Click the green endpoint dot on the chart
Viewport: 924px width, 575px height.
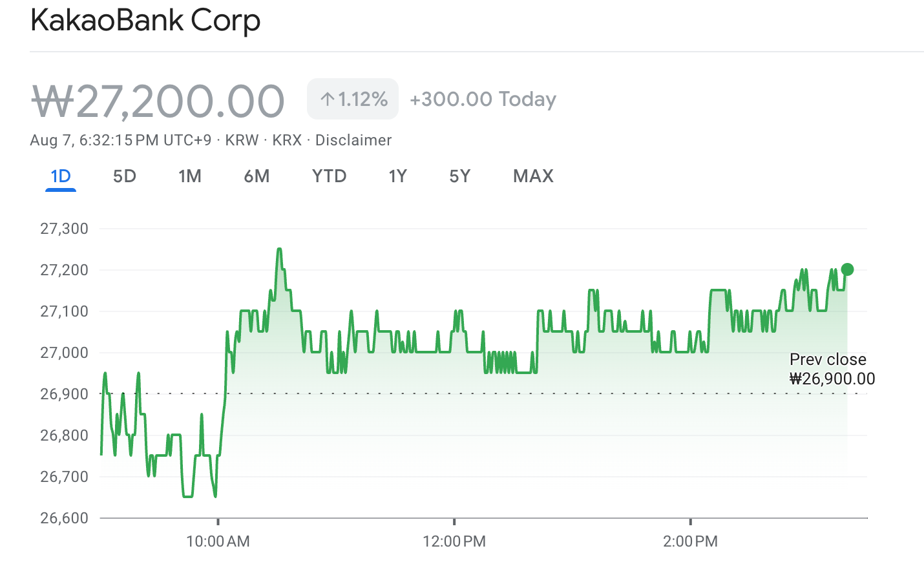coord(846,268)
